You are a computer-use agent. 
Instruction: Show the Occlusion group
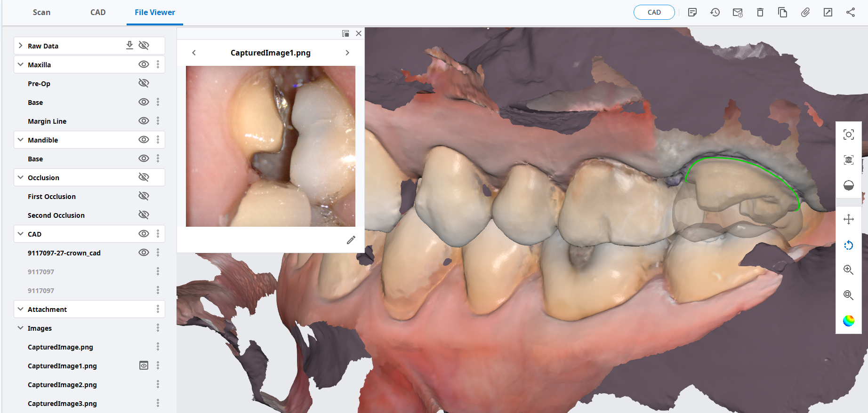(144, 177)
